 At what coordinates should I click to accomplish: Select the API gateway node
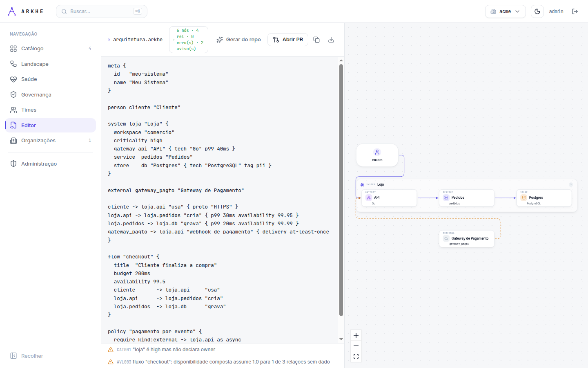pyautogui.click(x=389, y=198)
